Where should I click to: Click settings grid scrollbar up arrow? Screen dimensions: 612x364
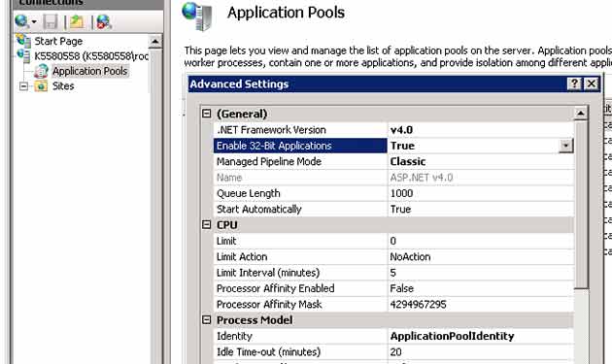click(x=581, y=114)
